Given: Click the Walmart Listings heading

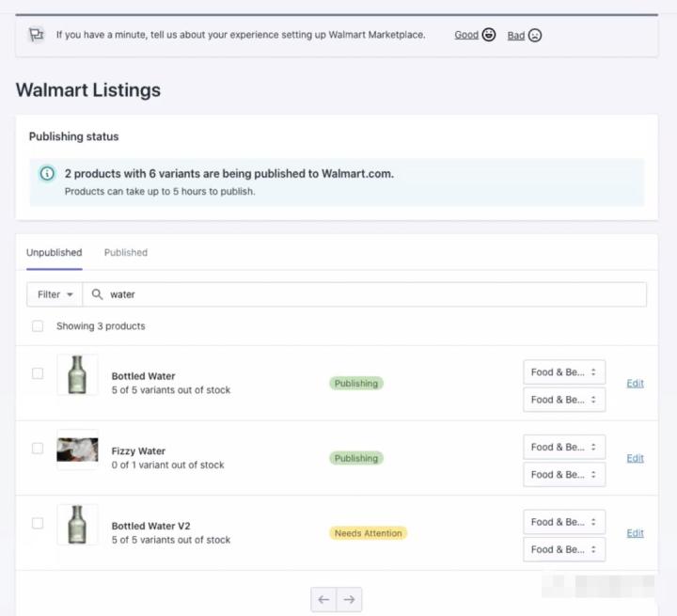Looking at the screenshot, I should click(x=88, y=90).
